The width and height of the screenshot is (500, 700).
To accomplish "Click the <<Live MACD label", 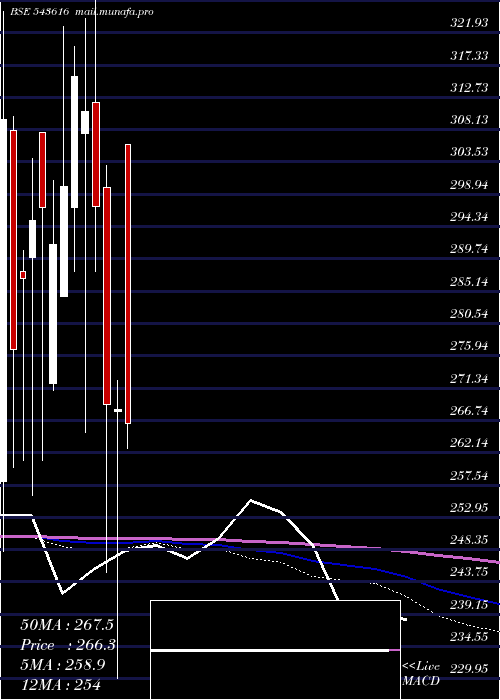I will (x=421, y=674).
